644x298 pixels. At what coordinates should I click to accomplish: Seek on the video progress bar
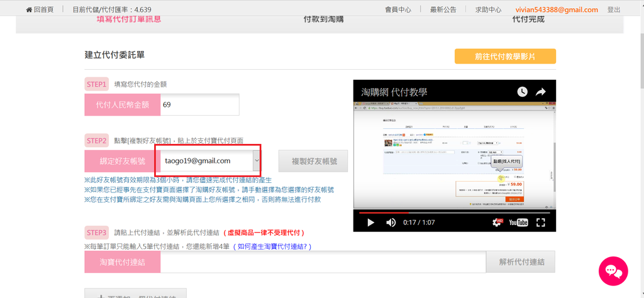[454, 212]
